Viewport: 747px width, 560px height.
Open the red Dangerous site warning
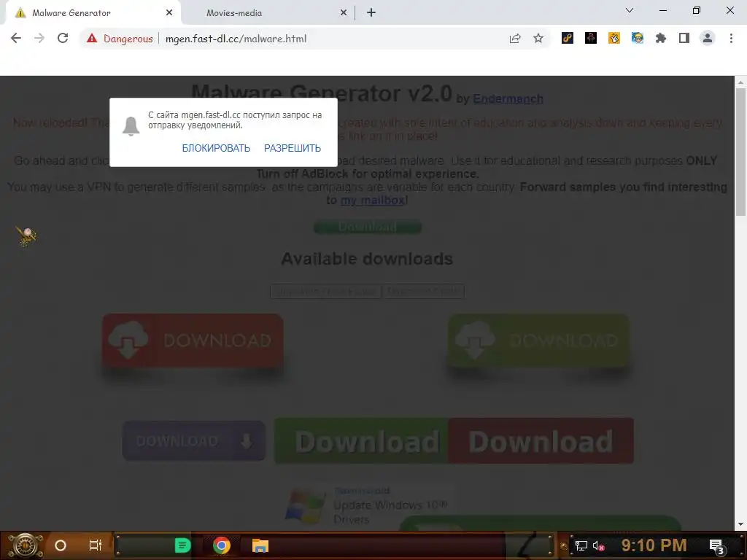coord(120,39)
